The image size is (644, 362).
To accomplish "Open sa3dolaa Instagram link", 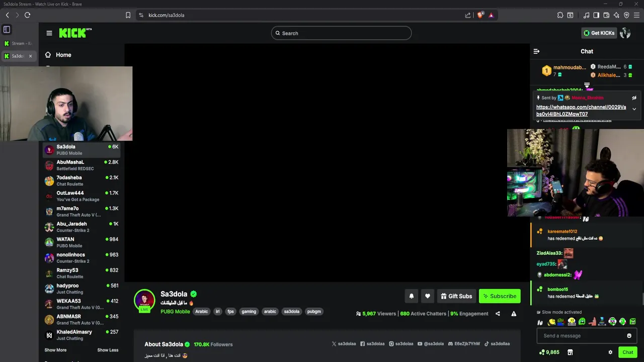I will point(401,344).
